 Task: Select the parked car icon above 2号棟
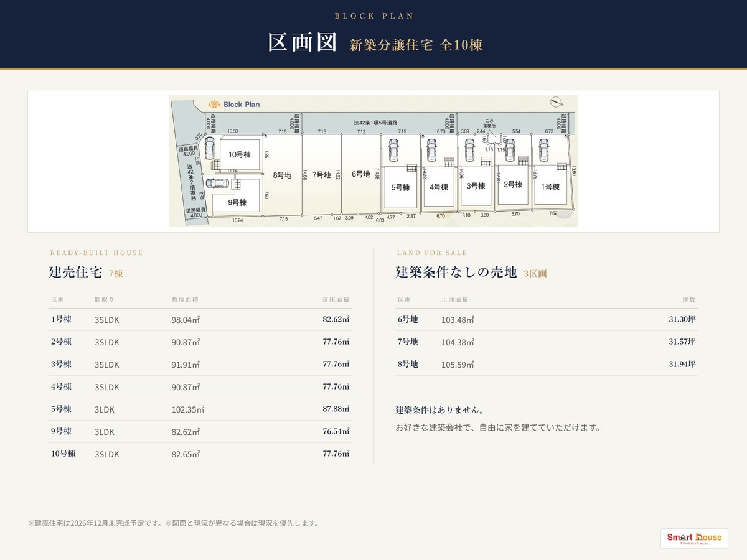tap(510, 150)
